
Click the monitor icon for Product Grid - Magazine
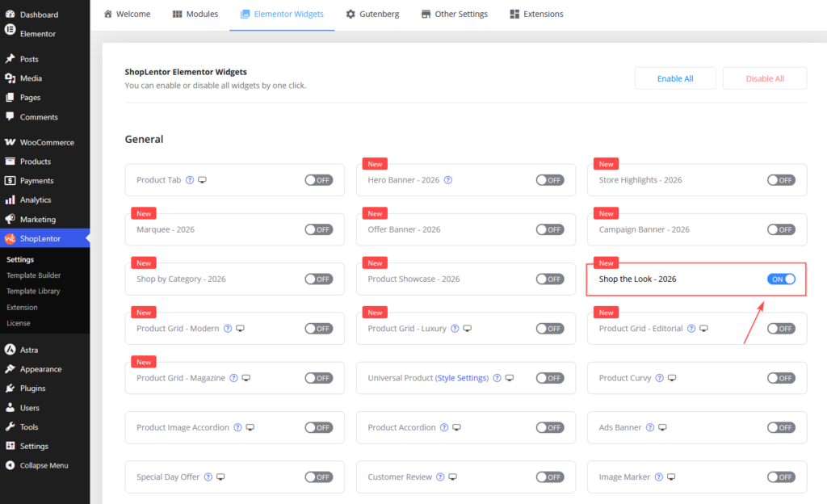point(246,378)
